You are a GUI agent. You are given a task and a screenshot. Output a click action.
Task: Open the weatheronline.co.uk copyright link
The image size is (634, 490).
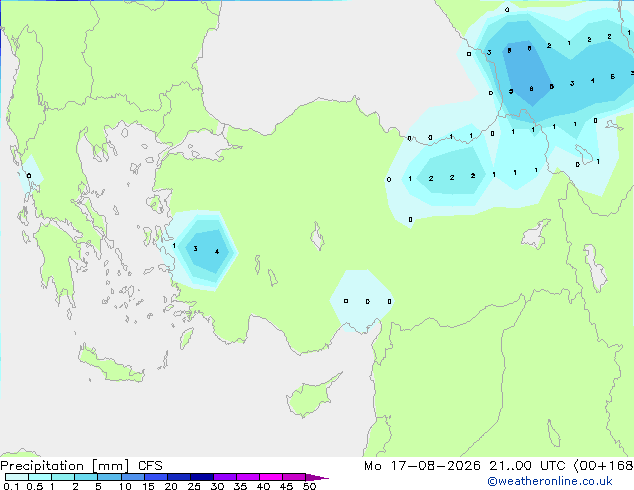(550, 481)
